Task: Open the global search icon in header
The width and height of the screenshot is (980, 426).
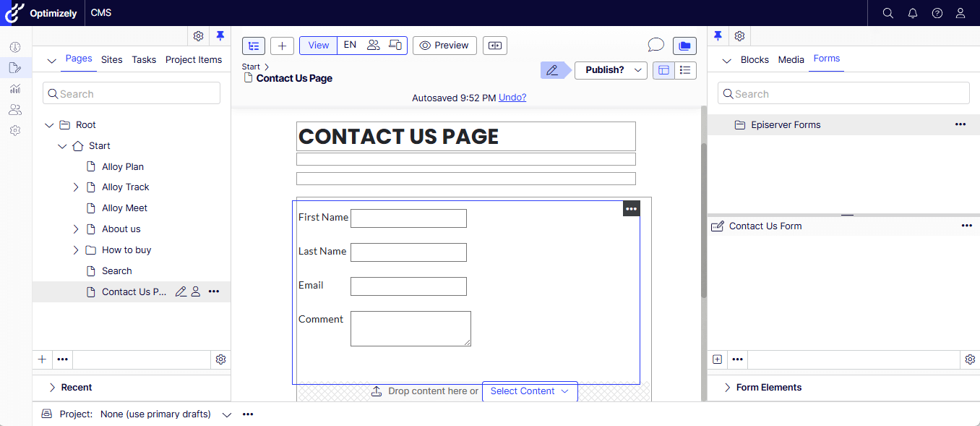Action: point(888,13)
